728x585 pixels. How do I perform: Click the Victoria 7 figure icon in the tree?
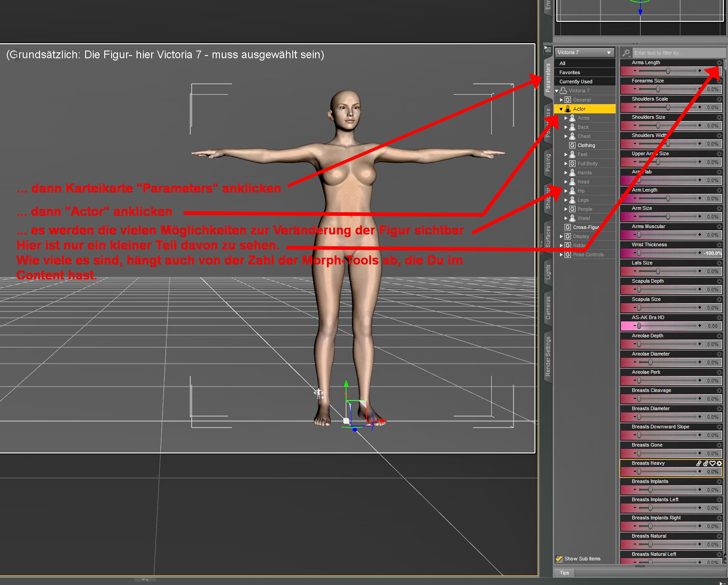[563, 91]
